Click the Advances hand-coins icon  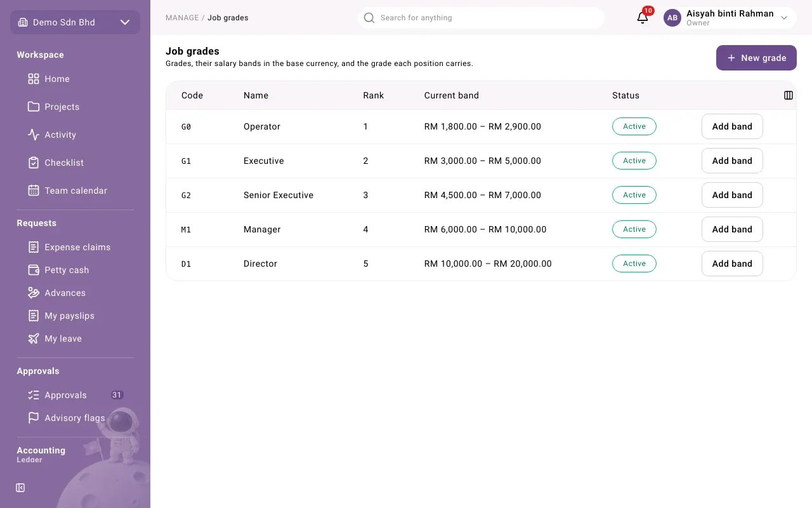34,293
